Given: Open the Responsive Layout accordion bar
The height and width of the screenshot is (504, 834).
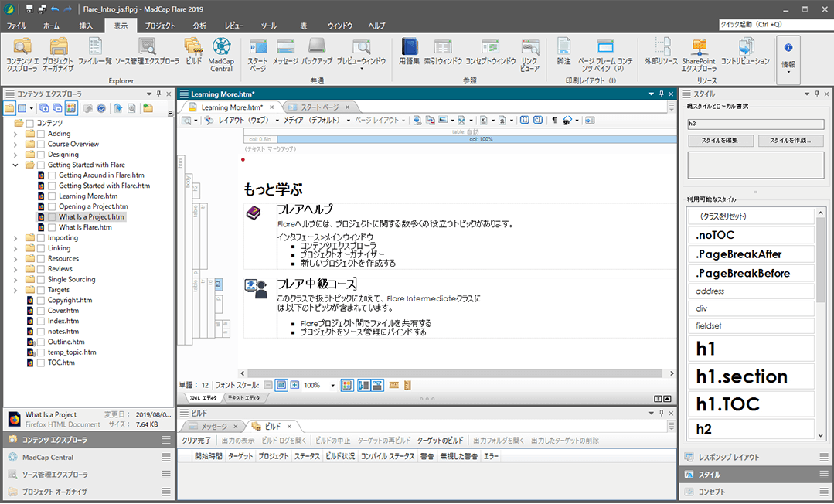Looking at the screenshot, I should pyautogui.click(x=756, y=457).
